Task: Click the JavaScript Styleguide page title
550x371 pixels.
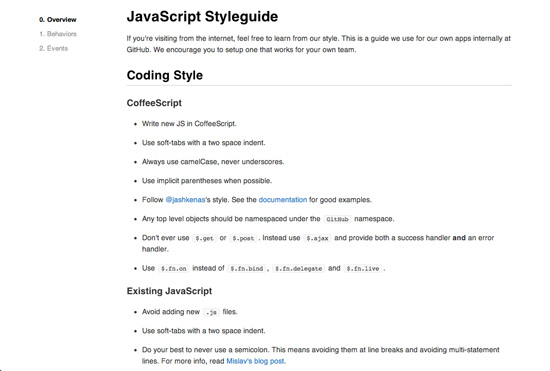Action: click(x=202, y=16)
